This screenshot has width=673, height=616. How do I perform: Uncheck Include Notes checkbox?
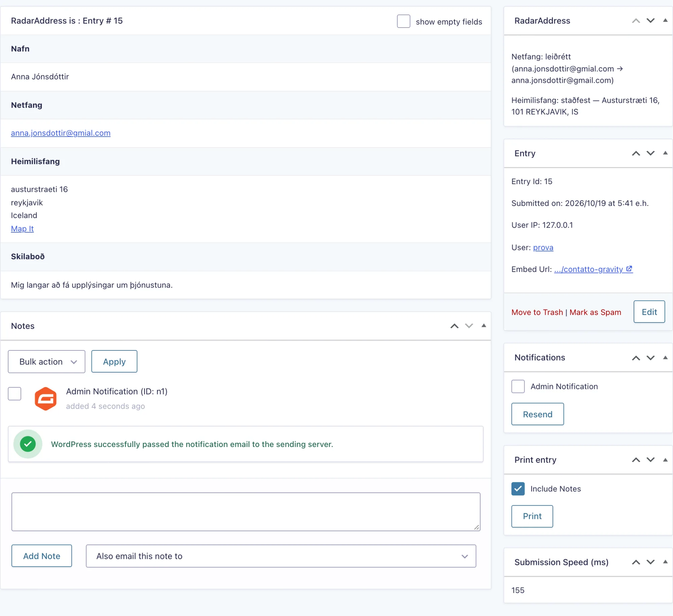(x=518, y=489)
